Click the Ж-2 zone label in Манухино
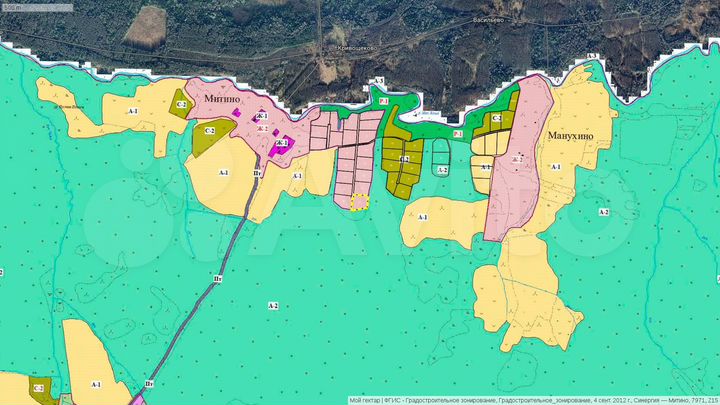The height and width of the screenshot is (405, 720). (x=518, y=160)
